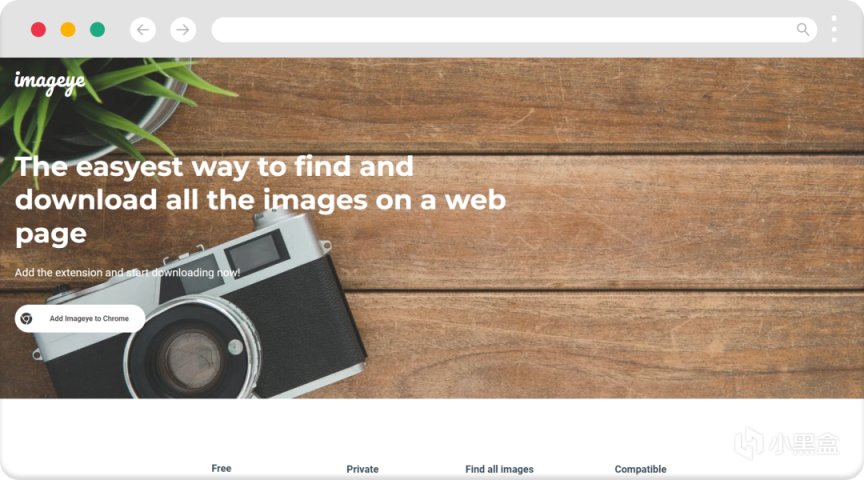Click the Chrome icon in install button
The height and width of the screenshot is (480, 864).
click(26, 319)
